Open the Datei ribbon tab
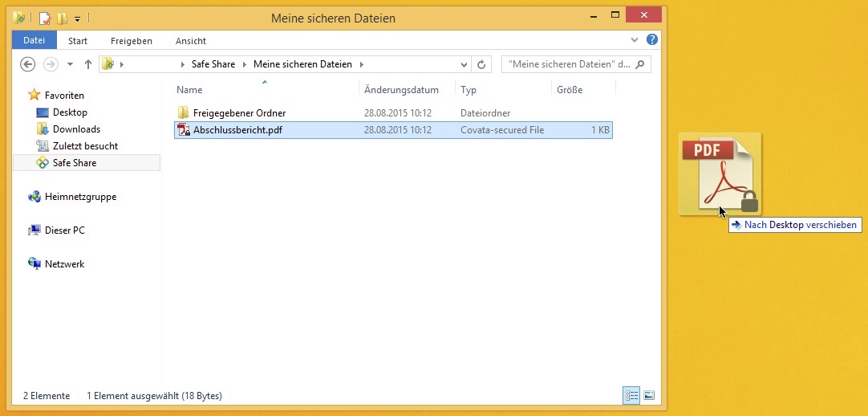Image resolution: width=868 pixels, height=416 pixels. (x=34, y=40)
